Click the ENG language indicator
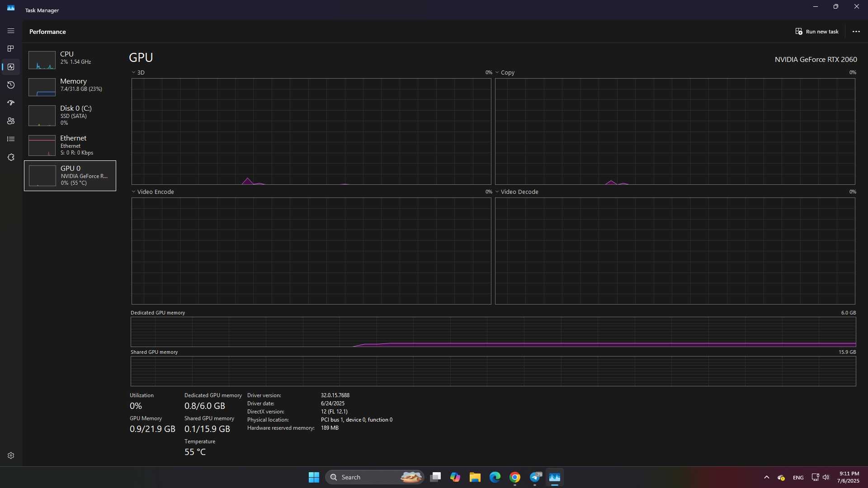The image size is (868, 488). point(798,478)
